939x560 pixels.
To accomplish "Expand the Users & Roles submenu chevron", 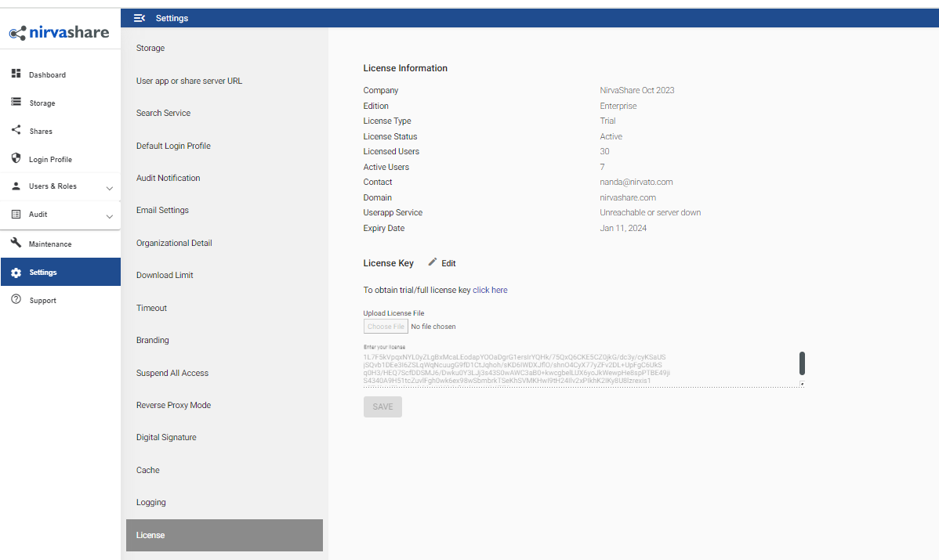I will coord(111,186).
